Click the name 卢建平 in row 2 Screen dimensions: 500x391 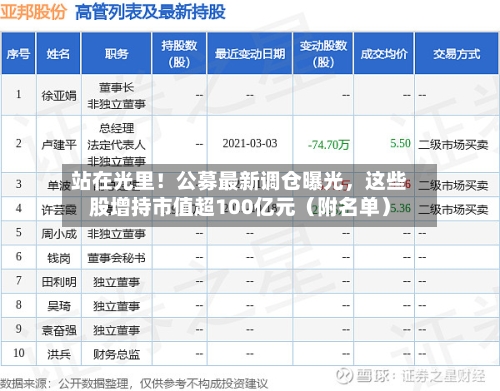59,145
